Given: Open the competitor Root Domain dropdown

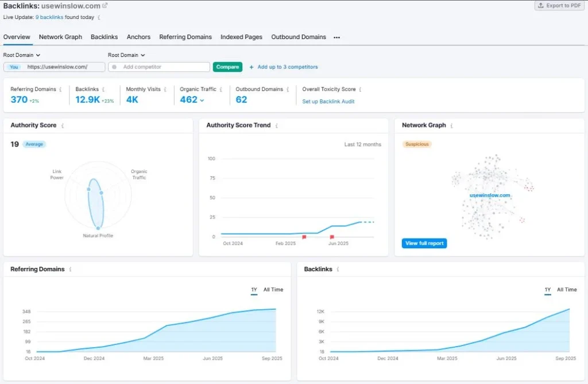Looking at the screenshot, I should pos(126,55).
